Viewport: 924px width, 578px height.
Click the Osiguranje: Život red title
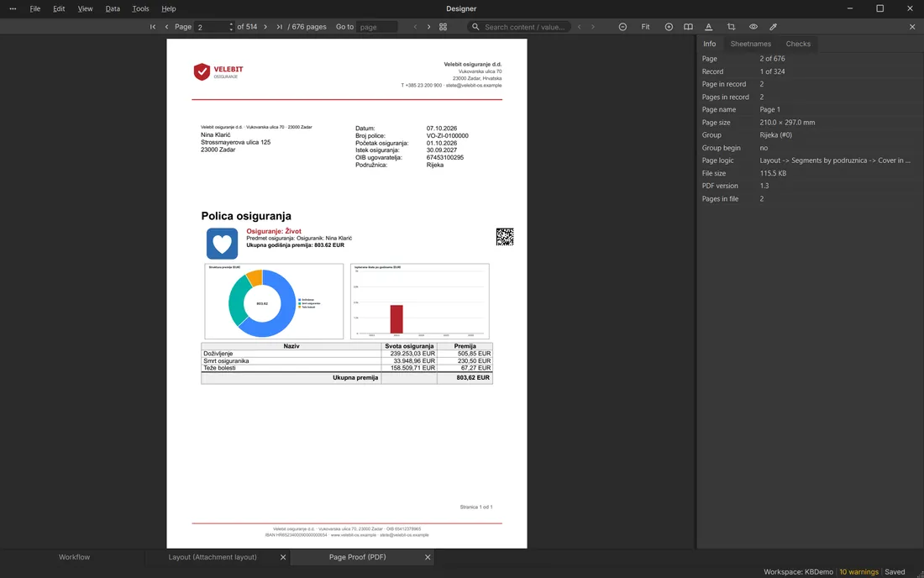tap(274, 232)
